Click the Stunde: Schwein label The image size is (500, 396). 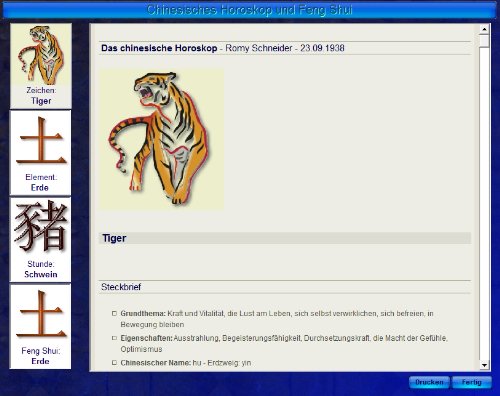tap(41, 269)
